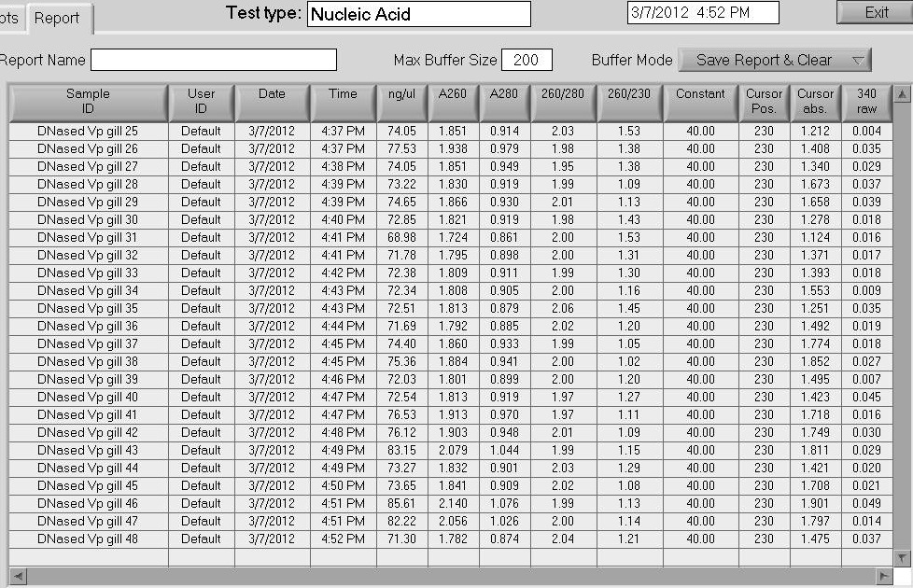Click the 260/230 column header
913x588 pixels.
pyautogui.click(x=629, y=102)
